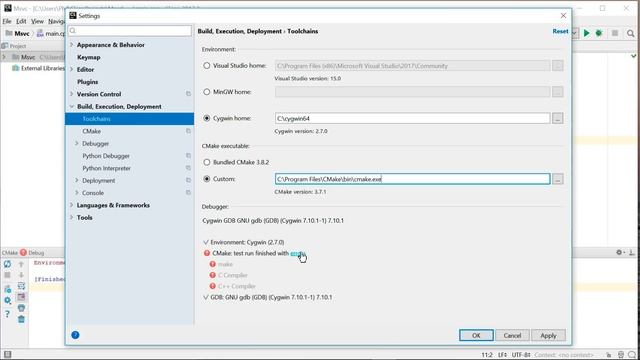The width and height of the screenshot is (640, 360).
Task: Expand Editor settings section
Action: (72, 69)
